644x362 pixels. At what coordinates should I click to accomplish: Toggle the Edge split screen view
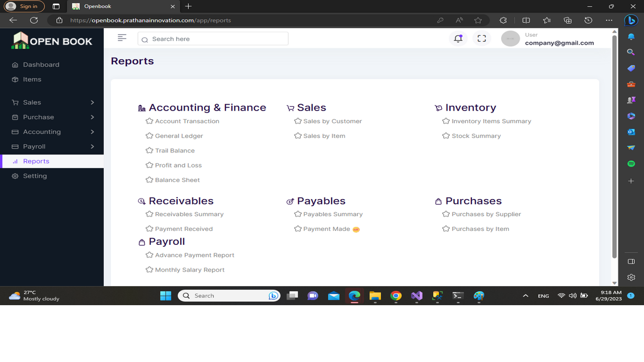click(x=525, y=21)
